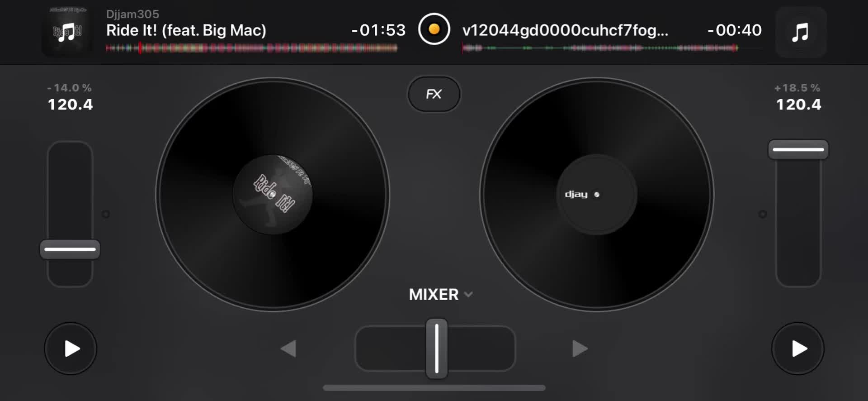Screen dimensions: 868x401
Task: Tap the orange record button
Action: coord(434,29)
